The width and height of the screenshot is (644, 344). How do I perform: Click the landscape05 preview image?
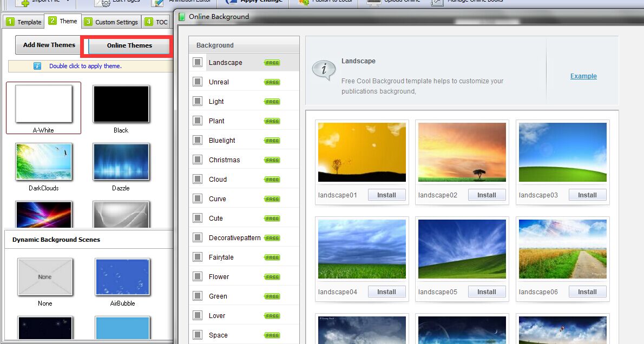(462, 249)
